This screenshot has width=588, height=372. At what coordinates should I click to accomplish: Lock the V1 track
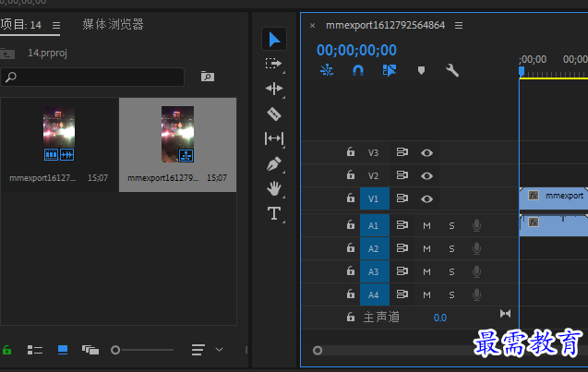click(350, 198)
